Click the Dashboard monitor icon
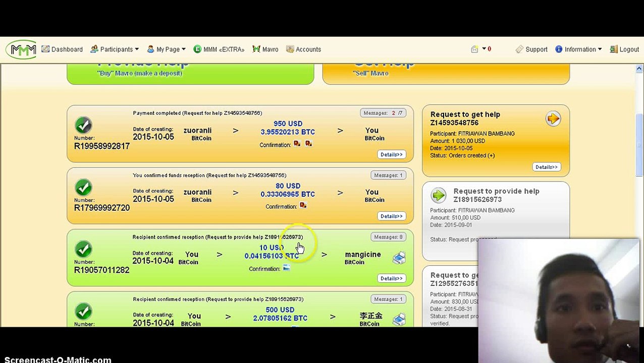The image size is (644, 363). click(x=45, y=49)
